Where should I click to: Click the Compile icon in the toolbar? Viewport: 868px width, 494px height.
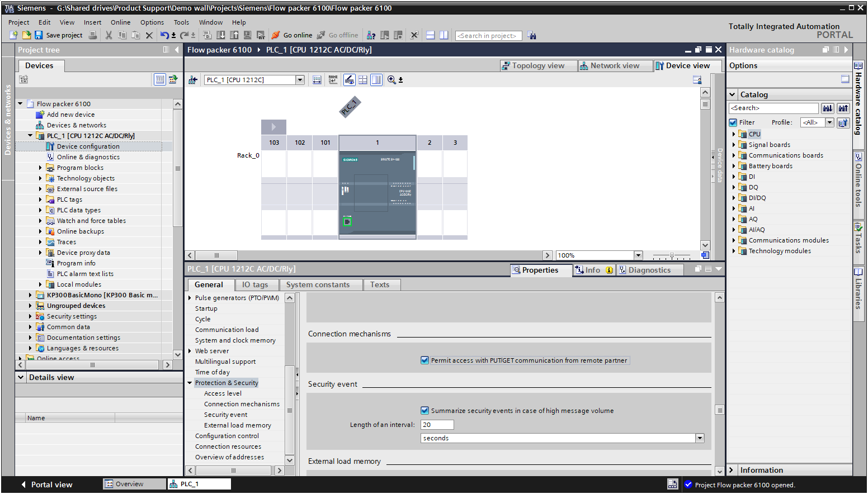click(x=207, y=35)
